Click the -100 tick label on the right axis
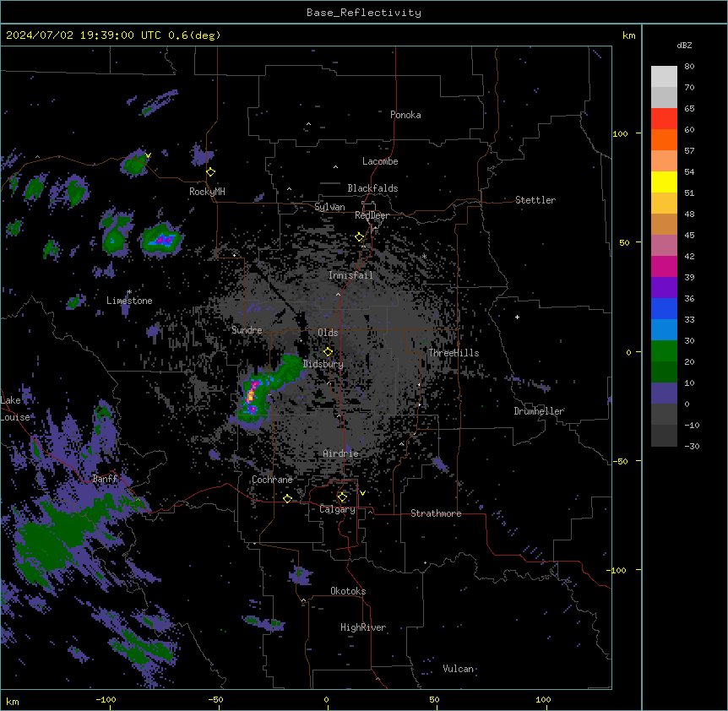 [618, 570]
